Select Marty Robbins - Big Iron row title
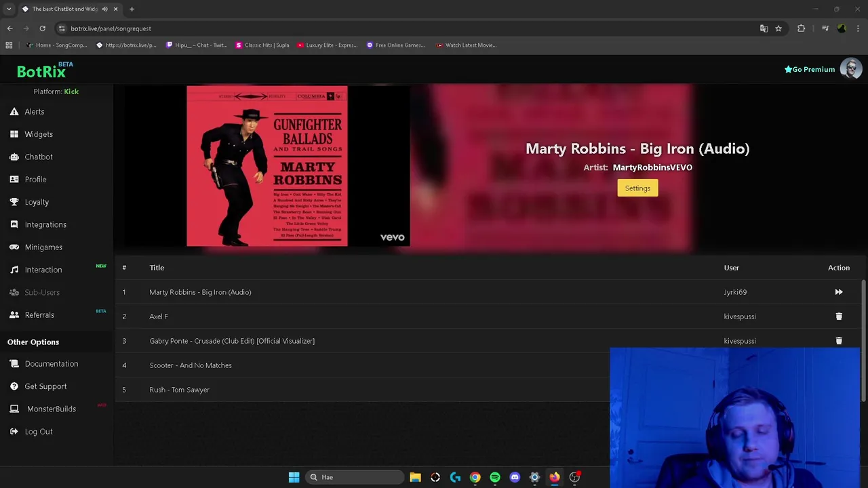This screenshot has width=868, height=488. 200,292
